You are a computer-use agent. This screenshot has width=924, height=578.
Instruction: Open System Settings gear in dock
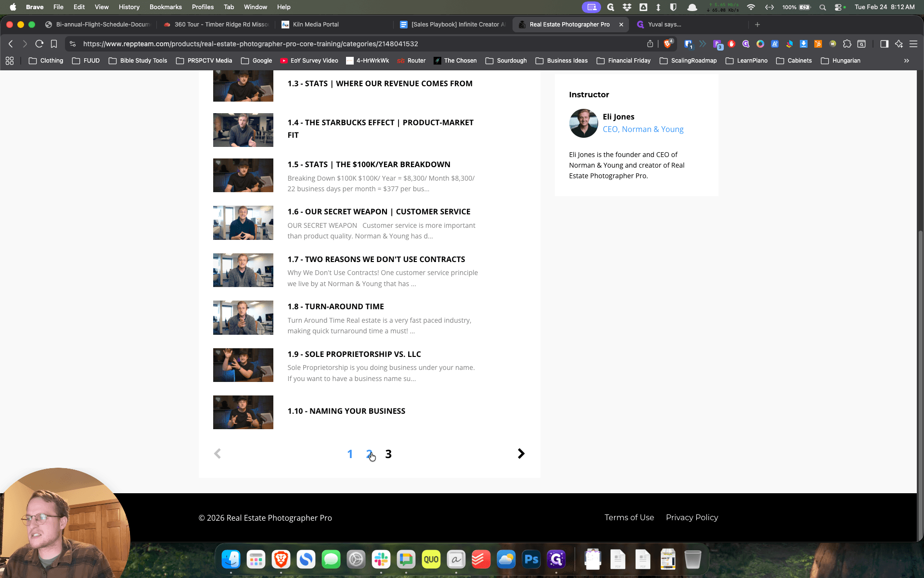pyautogui.click(x=356, y=559)
